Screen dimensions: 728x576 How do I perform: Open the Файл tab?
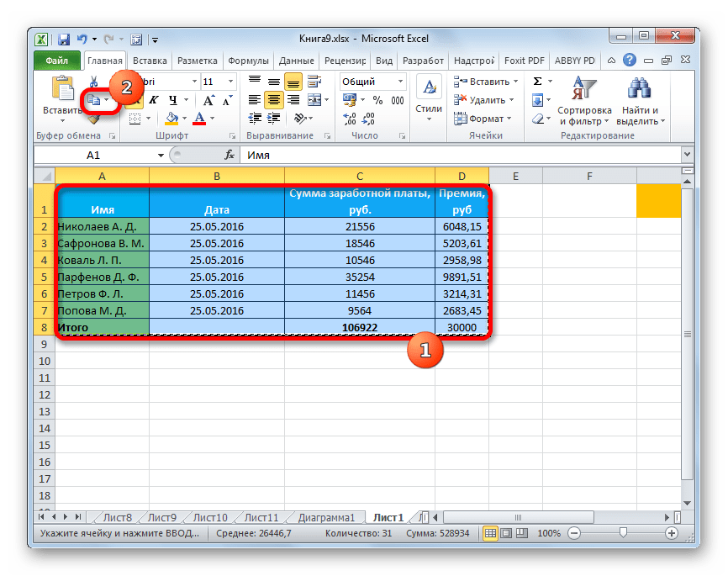tap(56, 61)
